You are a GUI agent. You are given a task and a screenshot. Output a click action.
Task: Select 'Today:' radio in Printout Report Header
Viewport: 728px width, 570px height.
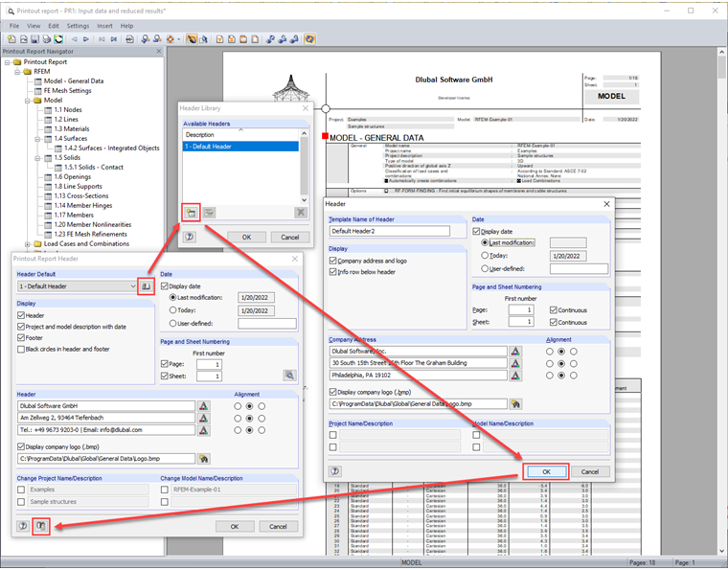(x=172, y=310)
